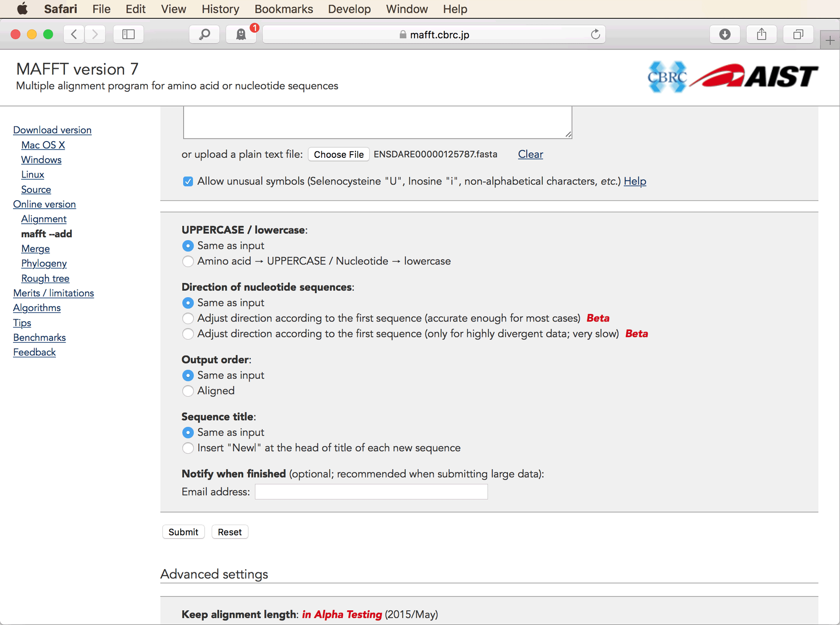Open the Apple menu
This screenshot has width=840, height=625.
[x=22, y=9]
